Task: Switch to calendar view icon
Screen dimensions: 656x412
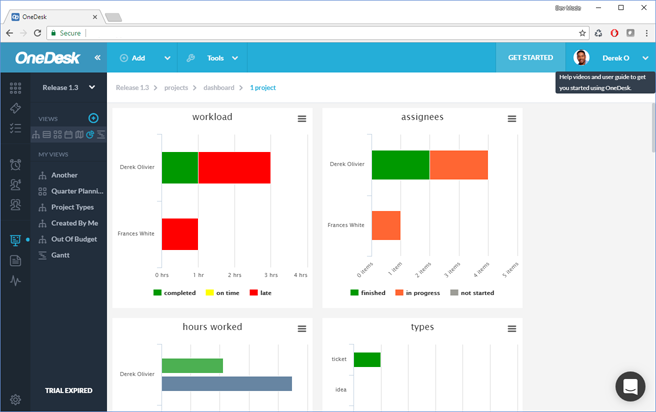Action: pos(68,135)
